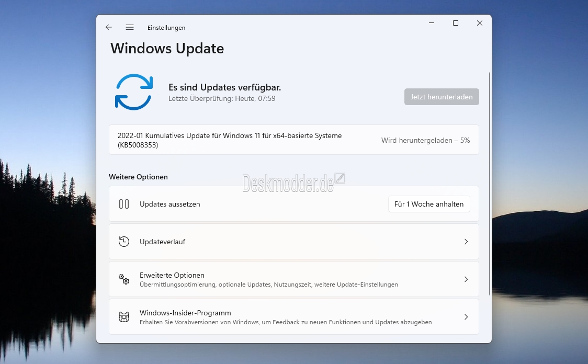
Task: Click the pause icon beside Updates aussetzen
Action: click(x=124, y=204)
